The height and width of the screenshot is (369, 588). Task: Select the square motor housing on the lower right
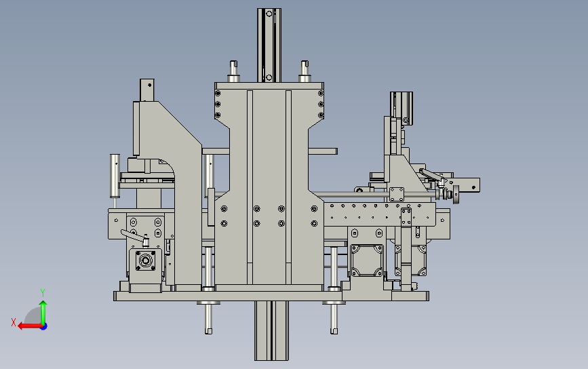(x=366, y=260)
